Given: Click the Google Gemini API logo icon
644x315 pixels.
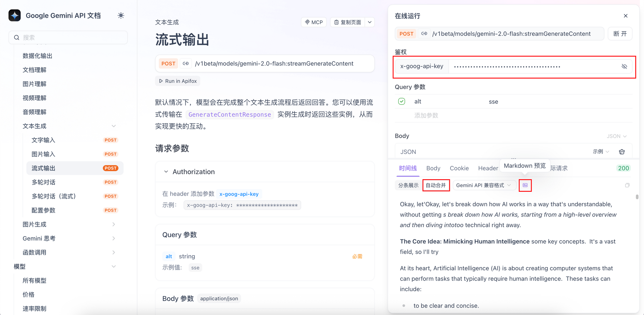Looking at the screenshot, I should pos(15,15).
